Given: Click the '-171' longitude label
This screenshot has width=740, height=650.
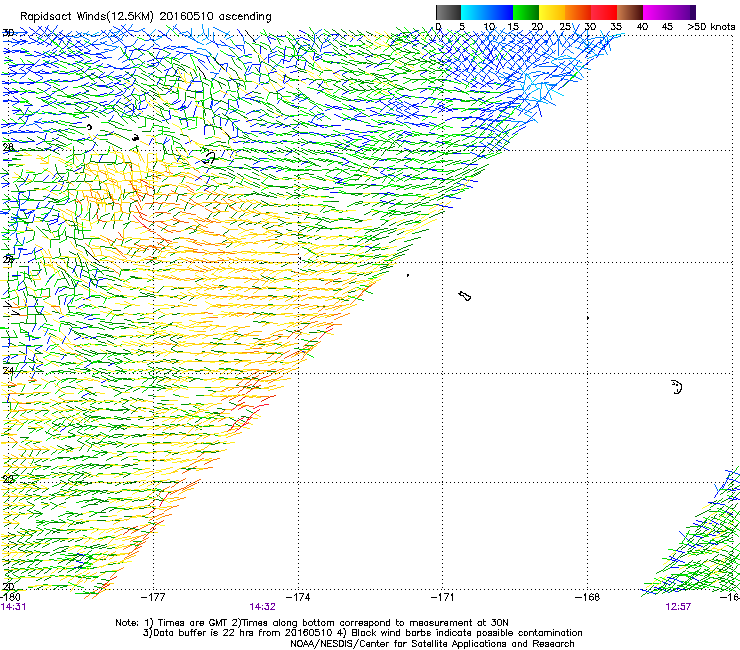Looking at the screenshot, I should pos(443,597).
